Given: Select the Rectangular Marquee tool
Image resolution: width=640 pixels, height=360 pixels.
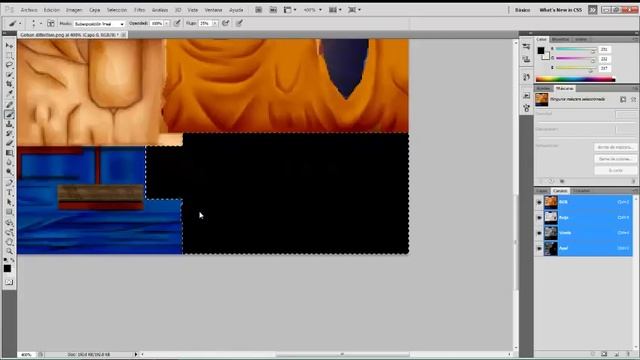Looking at the screenshot, I should click(x=9, y=55).
